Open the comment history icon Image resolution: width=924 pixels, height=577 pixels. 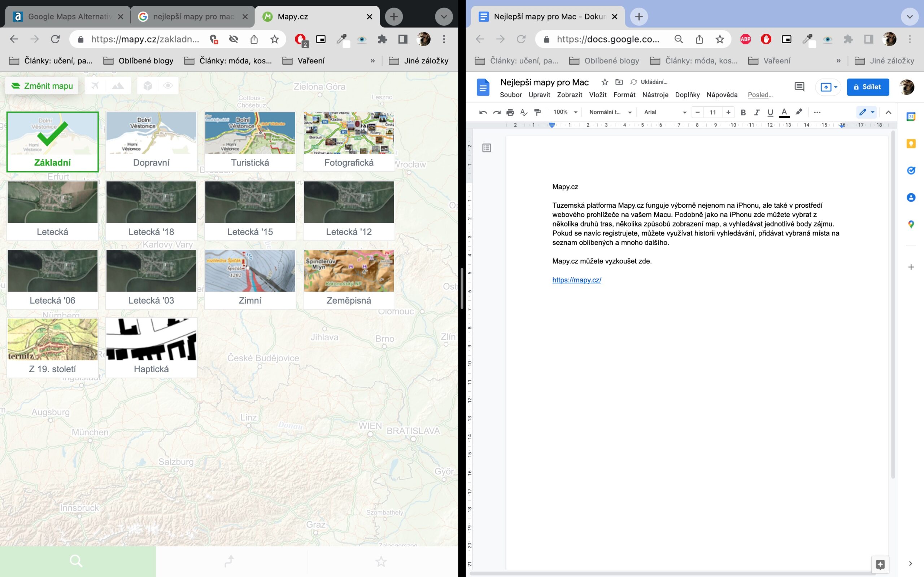(x=799, y=87)
